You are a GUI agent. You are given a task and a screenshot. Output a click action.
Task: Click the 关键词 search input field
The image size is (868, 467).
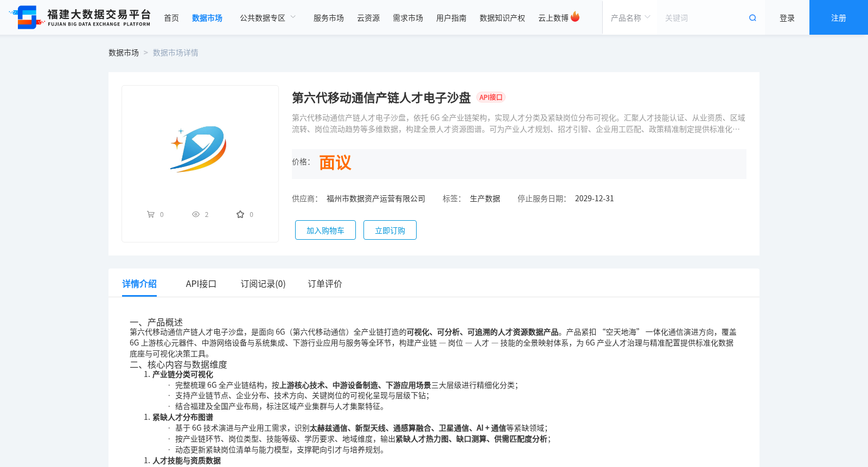(x=703, y=18)
